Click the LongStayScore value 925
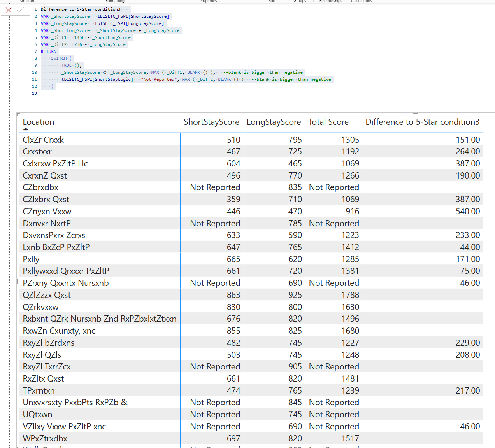This screenshot has width=495, height=448. (295, 295)
